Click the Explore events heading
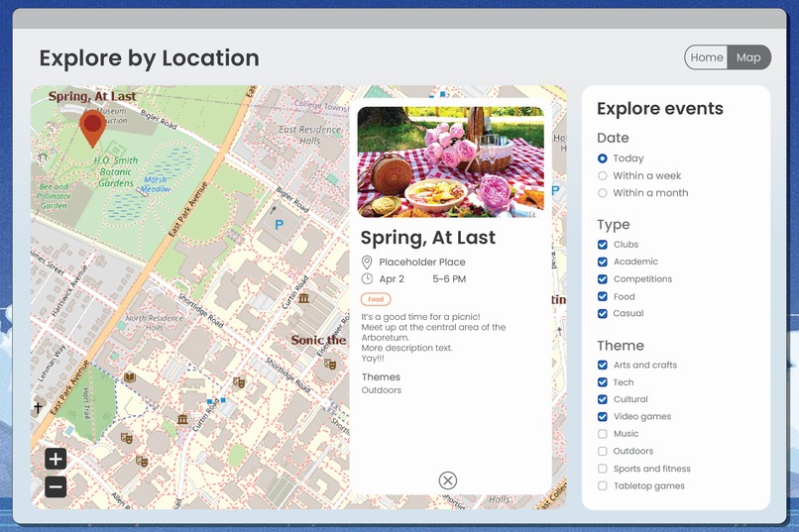This screenshot has height=532, width=799. pos(660,108)
